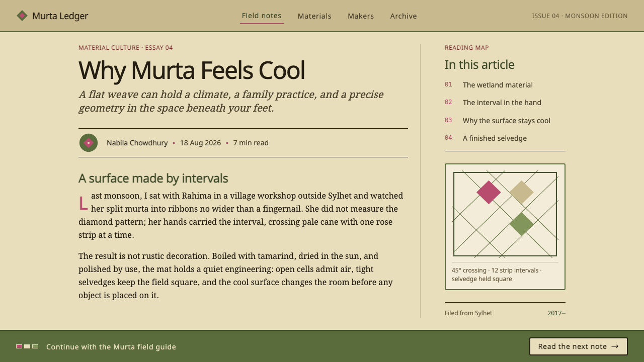Screen dimensions: 644x362
Task: Click the weave pattern diagram thumbnail
Action: tap(505, 214)
